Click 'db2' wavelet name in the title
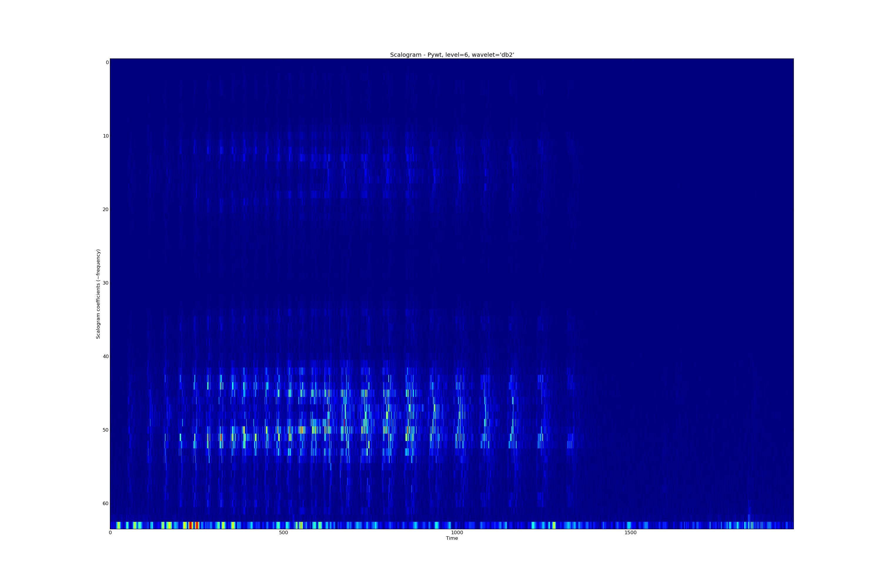882x588 pixels. pyautogui.click(x=507, y=55)
